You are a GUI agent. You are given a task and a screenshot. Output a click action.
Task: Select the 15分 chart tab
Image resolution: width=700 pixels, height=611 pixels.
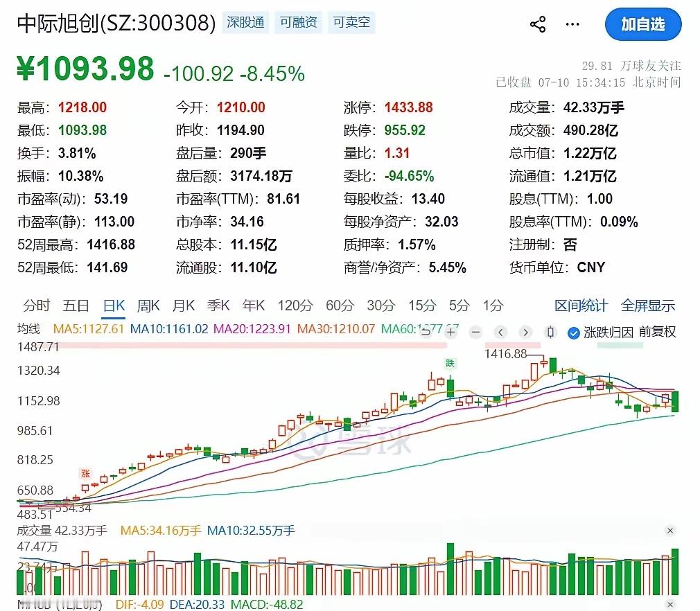coord(422,305)
